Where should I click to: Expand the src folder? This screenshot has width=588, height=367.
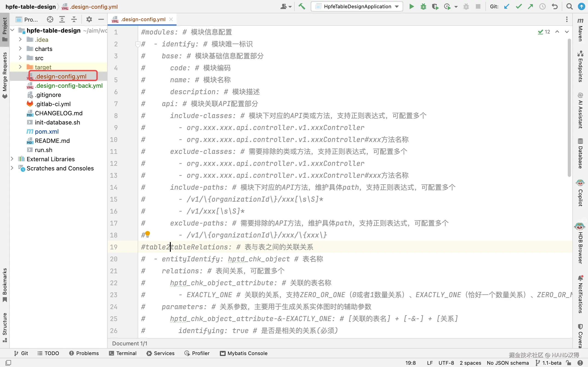20,58
